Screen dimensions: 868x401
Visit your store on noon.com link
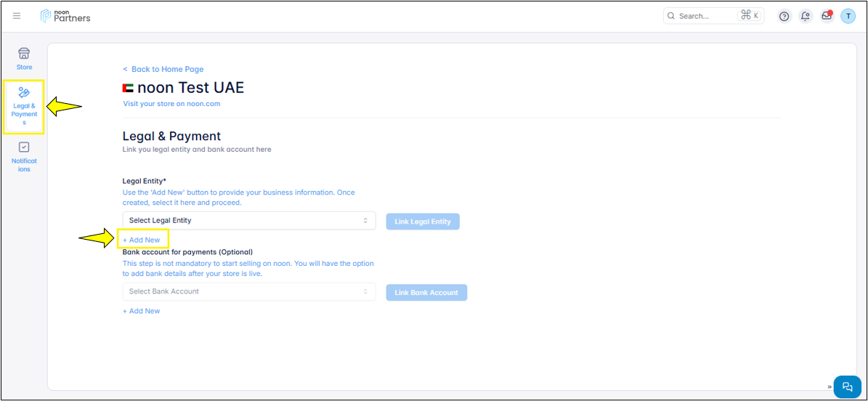point(171,104)
